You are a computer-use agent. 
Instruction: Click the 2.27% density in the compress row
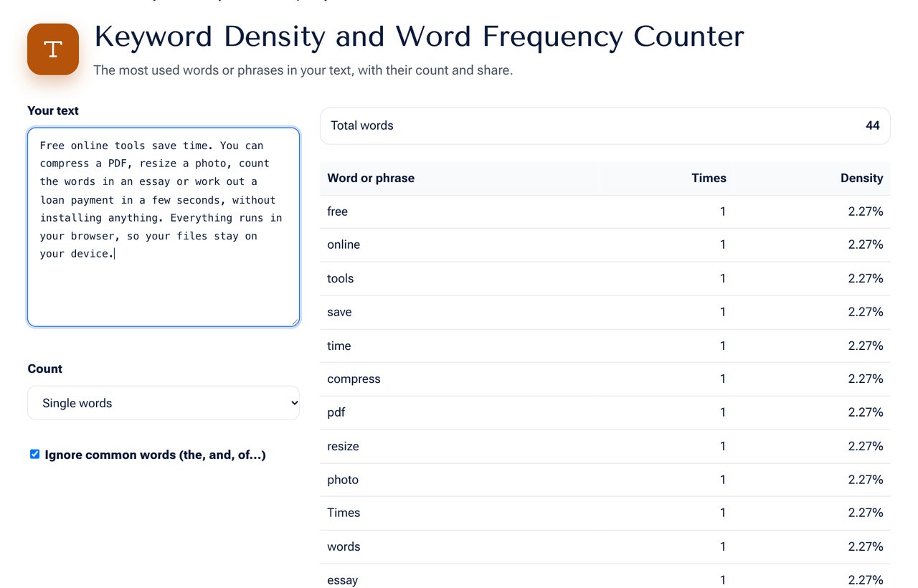(x=866, y=379)
